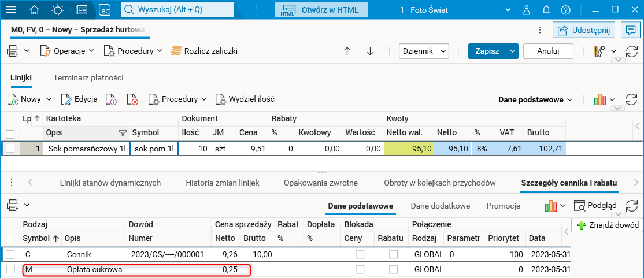Click the document printer icon

coord(13,51)
